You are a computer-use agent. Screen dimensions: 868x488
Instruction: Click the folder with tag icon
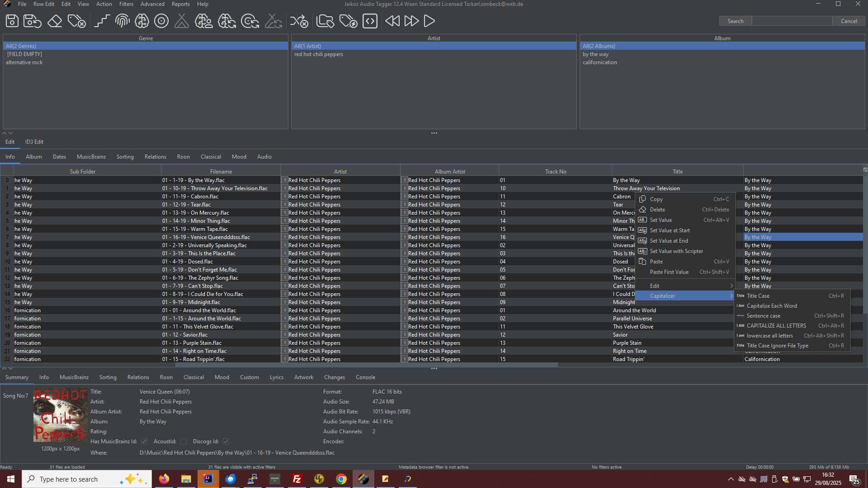pos(325,21)
